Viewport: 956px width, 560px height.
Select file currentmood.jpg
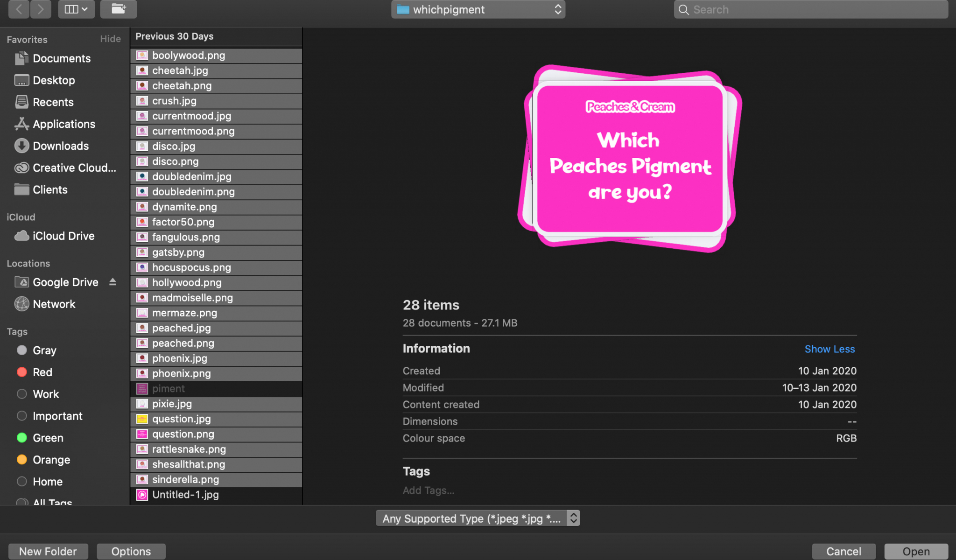coord(216,116)
